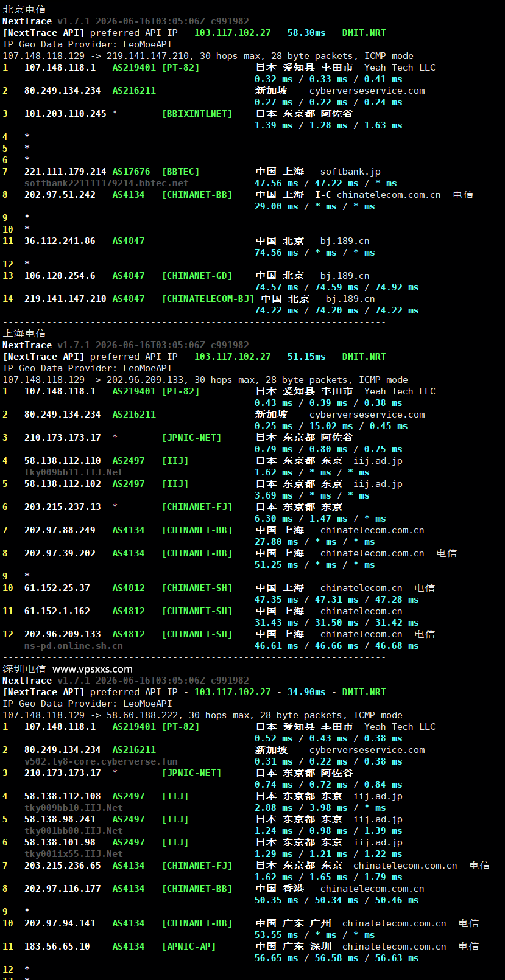505x980 pixels.
Task: Select the 15.02 ms latency value
Action: click(331, 426)
